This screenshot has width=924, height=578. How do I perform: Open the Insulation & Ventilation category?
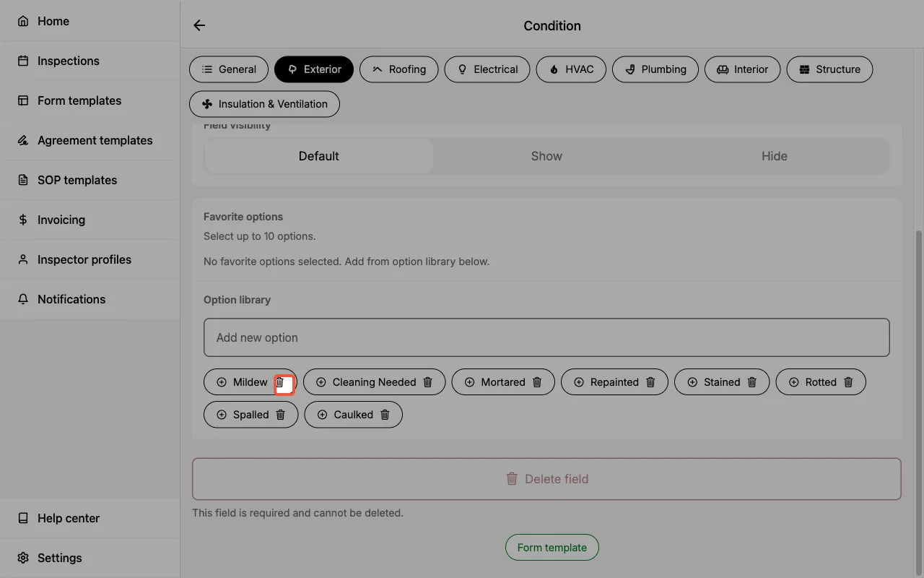[264, 103]
